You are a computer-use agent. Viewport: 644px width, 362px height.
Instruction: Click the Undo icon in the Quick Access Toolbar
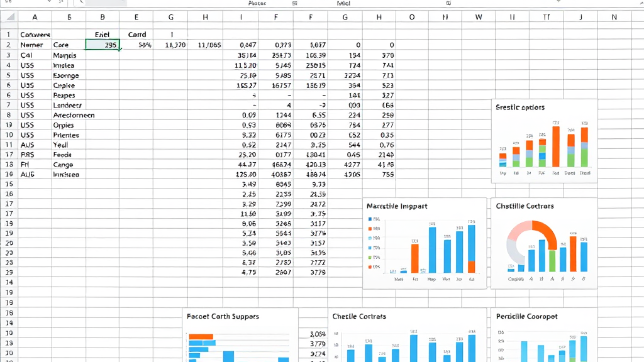pyautogui.click(x=50, y=3)
